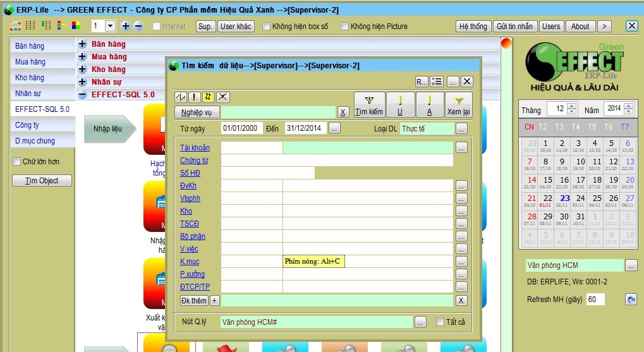Select day 23 in the calendar

[564, 198]
